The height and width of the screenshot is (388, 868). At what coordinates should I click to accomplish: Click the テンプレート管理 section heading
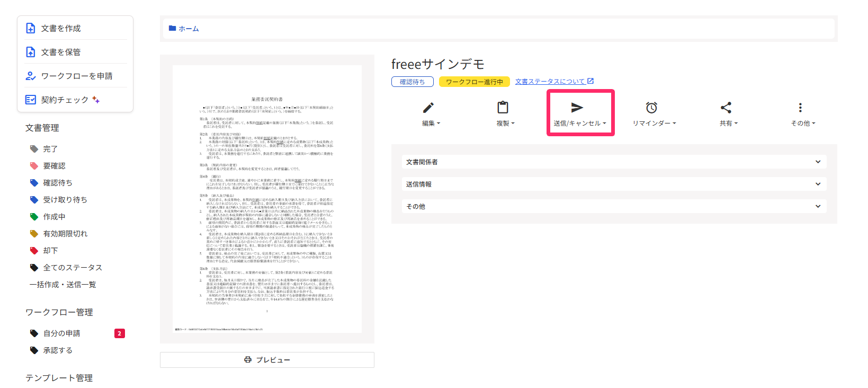click(59, 378)
